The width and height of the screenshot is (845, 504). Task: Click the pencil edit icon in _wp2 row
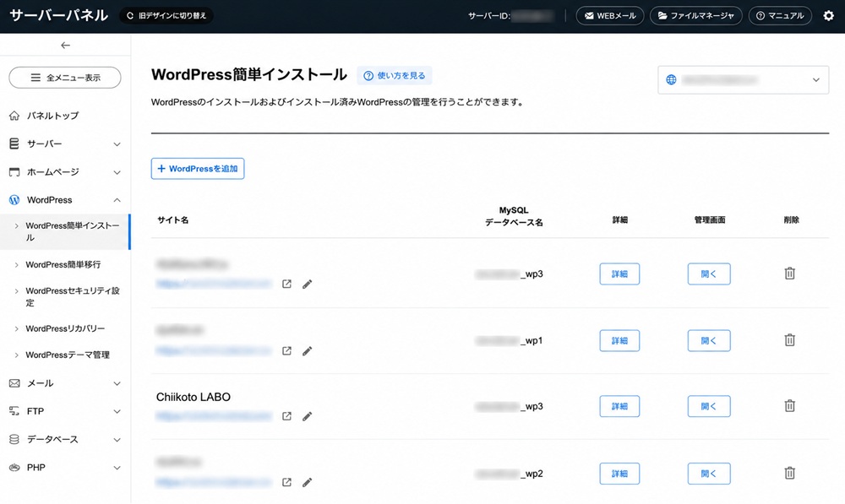pyautogui.click(x=308, y=482)
